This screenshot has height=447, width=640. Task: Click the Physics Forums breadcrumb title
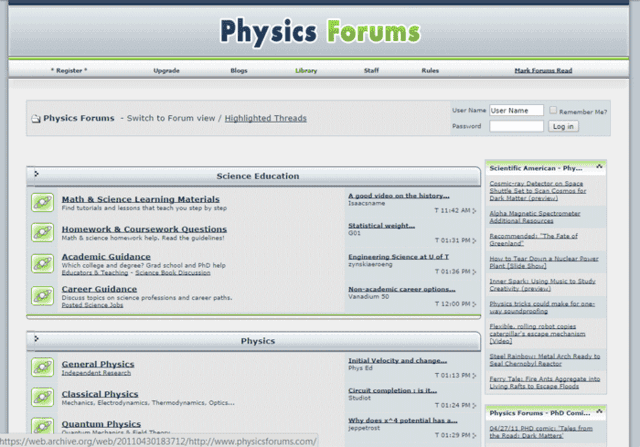[79, 118]
